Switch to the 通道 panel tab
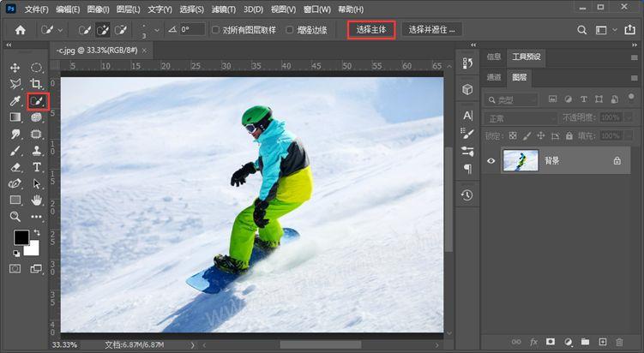The height and width of the screenshot is (353, 644). click(494, 77)
